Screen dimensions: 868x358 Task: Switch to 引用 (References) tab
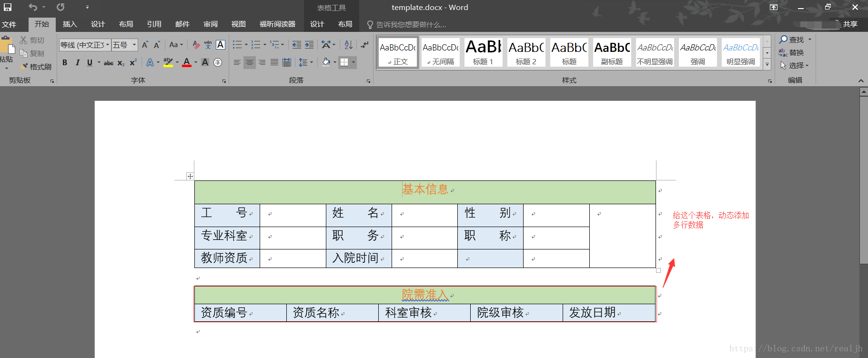tap(154, 24)
